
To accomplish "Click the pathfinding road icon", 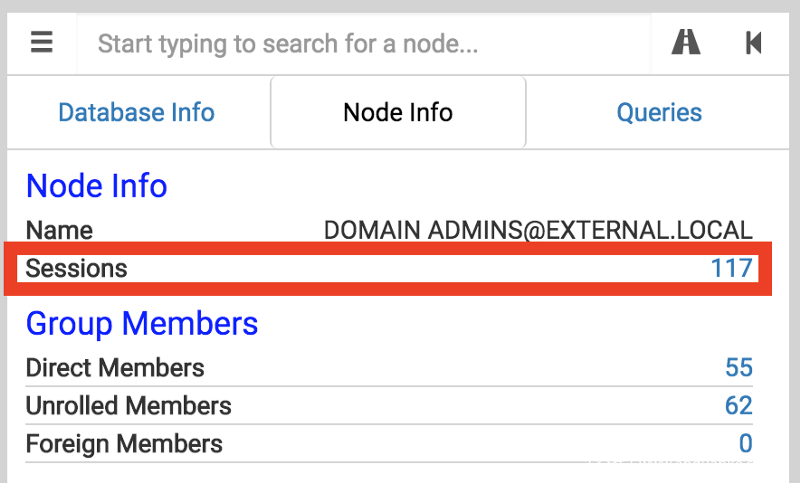I will point(686,42).
